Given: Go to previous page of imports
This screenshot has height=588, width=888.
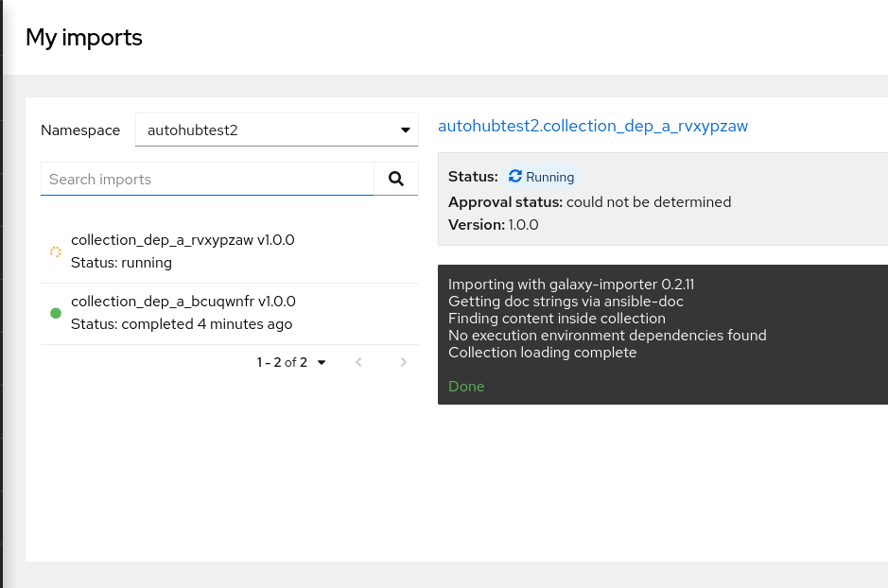Looking at the screenshot, I should (358, 362).
